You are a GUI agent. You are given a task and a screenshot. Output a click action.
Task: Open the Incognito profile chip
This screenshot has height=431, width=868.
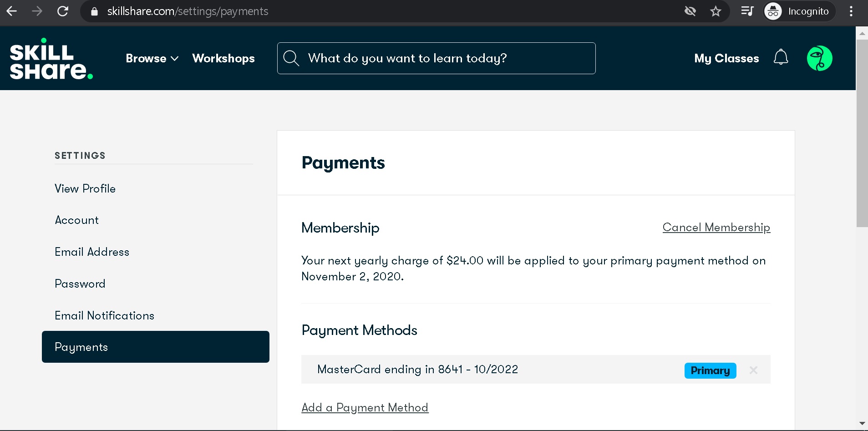(x=799, y=11)
